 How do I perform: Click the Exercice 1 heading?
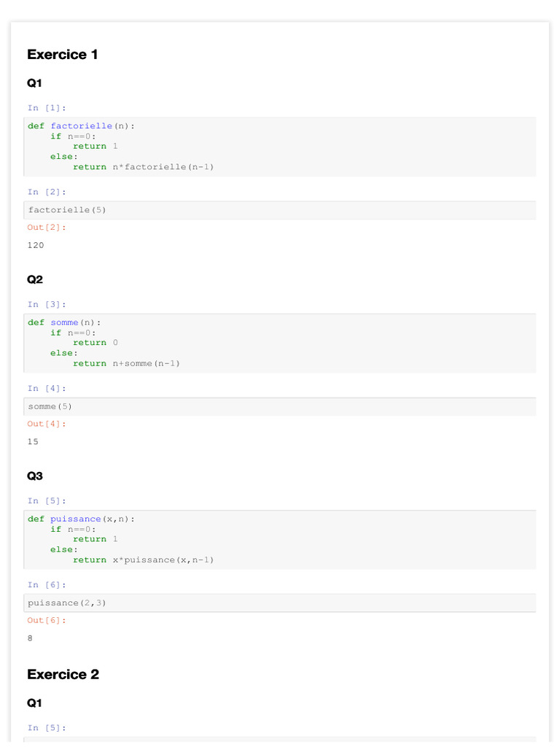pyautogui.click(x=63, y=54)
